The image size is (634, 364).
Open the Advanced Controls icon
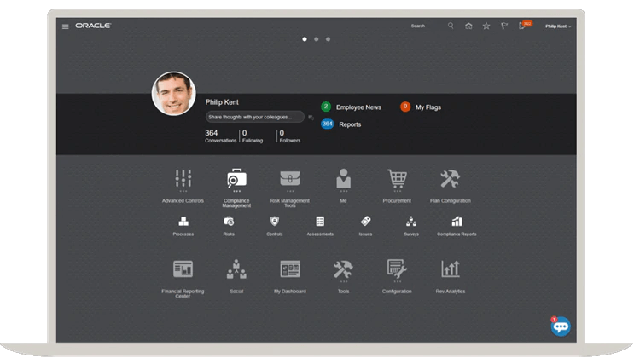pyautogui.click(x=183, y=179)
